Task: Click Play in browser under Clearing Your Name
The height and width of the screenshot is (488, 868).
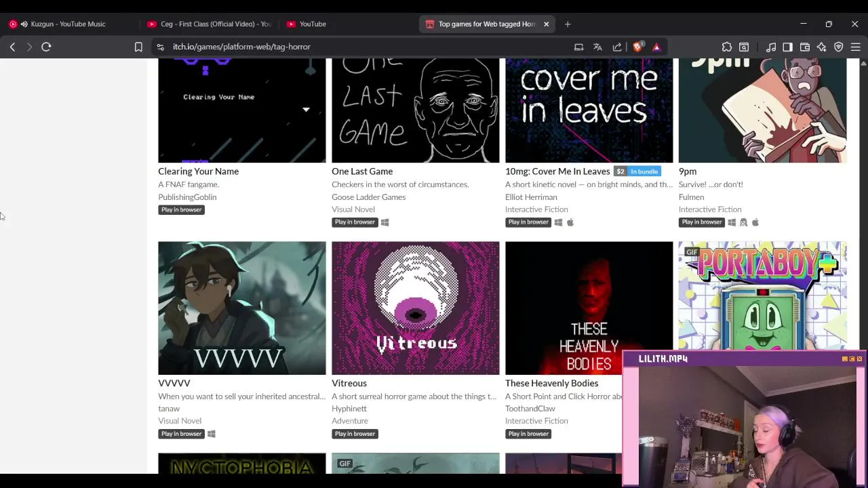Action: tap(181, 209)
